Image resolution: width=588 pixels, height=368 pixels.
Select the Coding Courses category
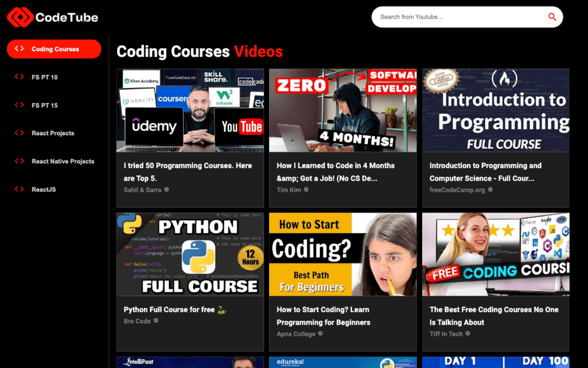[x=54, y=49]
